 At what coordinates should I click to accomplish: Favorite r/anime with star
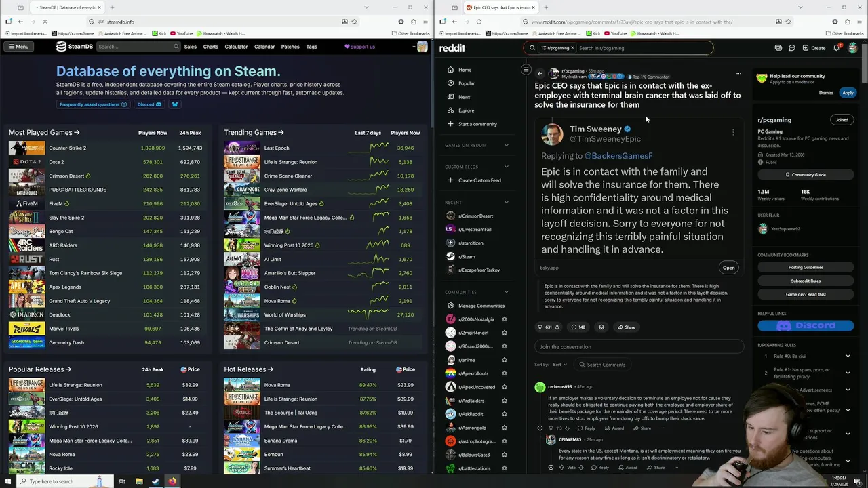point(504,360)
